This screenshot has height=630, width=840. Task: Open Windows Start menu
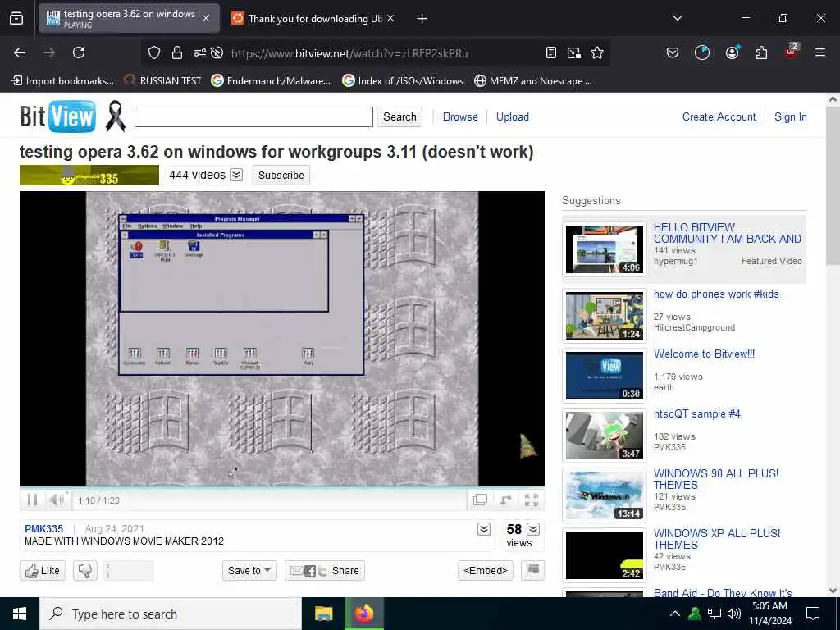pyautogui.click(x=20, y=614)
